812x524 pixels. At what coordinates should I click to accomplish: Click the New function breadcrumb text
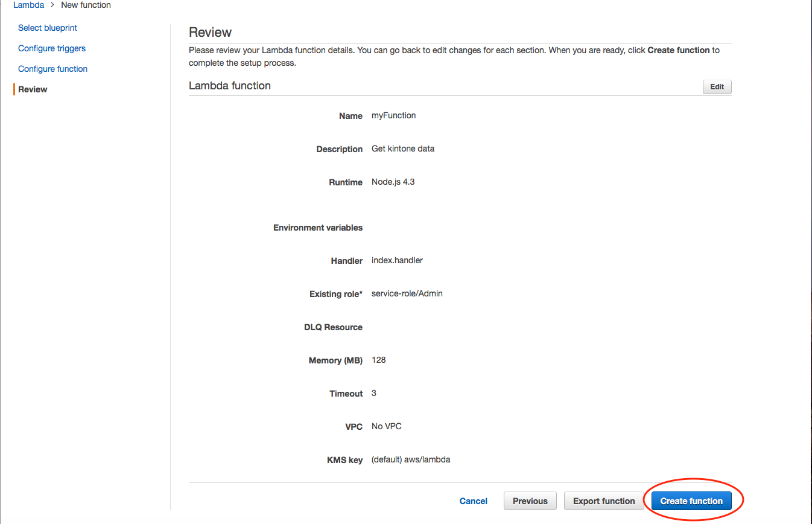pos(86,5)
